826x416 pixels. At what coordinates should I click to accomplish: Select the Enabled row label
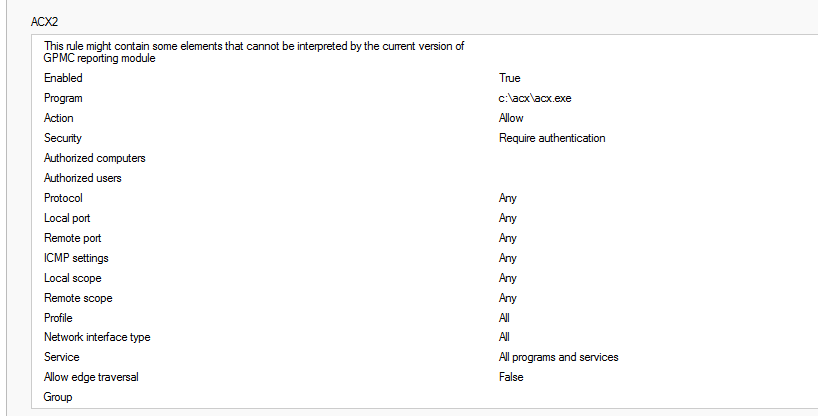click(63, 78)
